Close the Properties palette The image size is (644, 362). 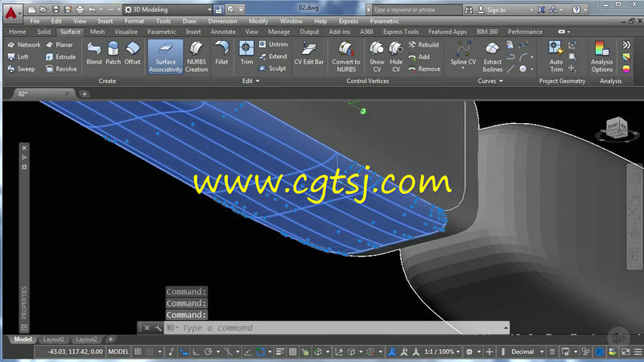(24, 148)
